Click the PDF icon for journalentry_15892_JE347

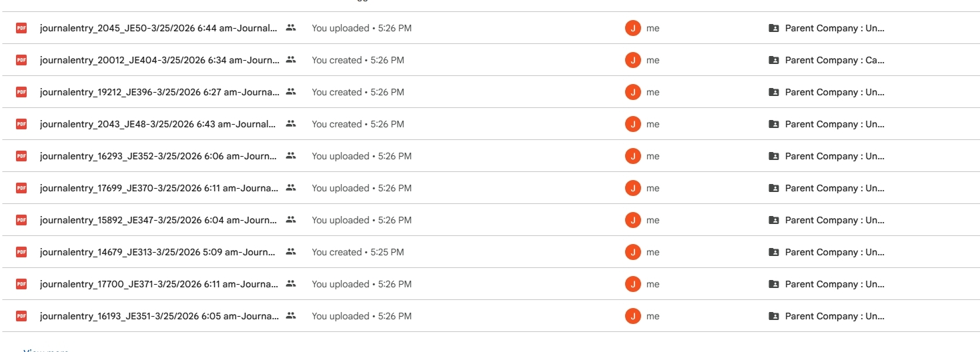click(21, 220)
